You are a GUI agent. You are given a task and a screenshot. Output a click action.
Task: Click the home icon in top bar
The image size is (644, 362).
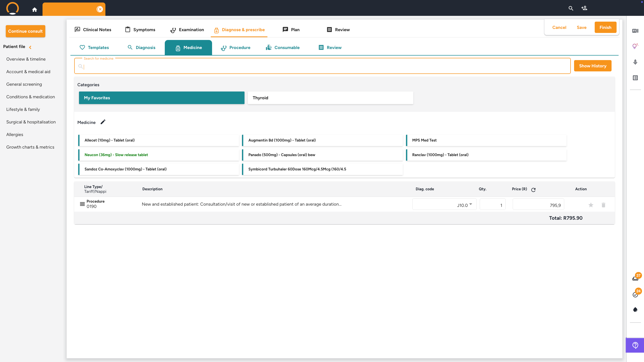point(34,10)
